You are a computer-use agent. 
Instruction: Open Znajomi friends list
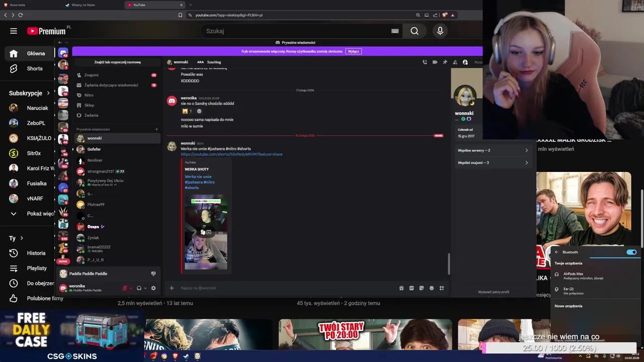(117, 75)
